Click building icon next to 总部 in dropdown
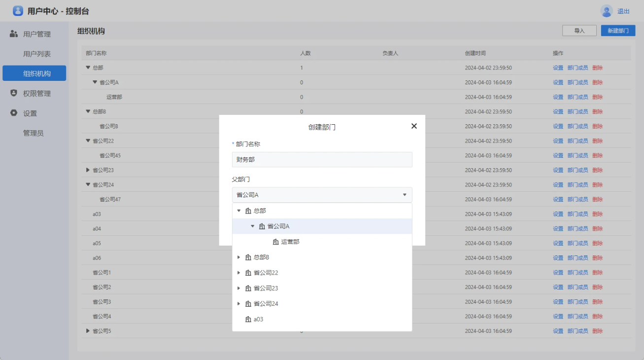This screenshot has width=644, height=360. (248, 211)
